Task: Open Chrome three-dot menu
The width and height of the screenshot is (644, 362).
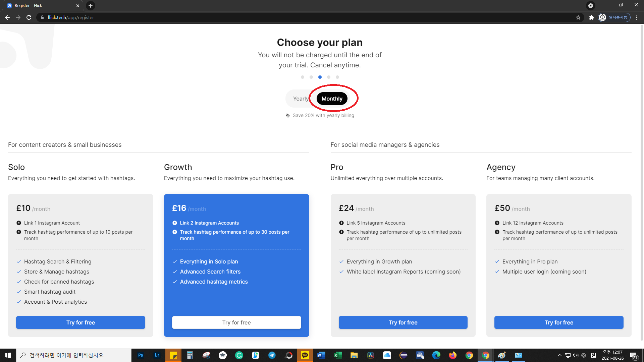Action: tap(637, 17)
